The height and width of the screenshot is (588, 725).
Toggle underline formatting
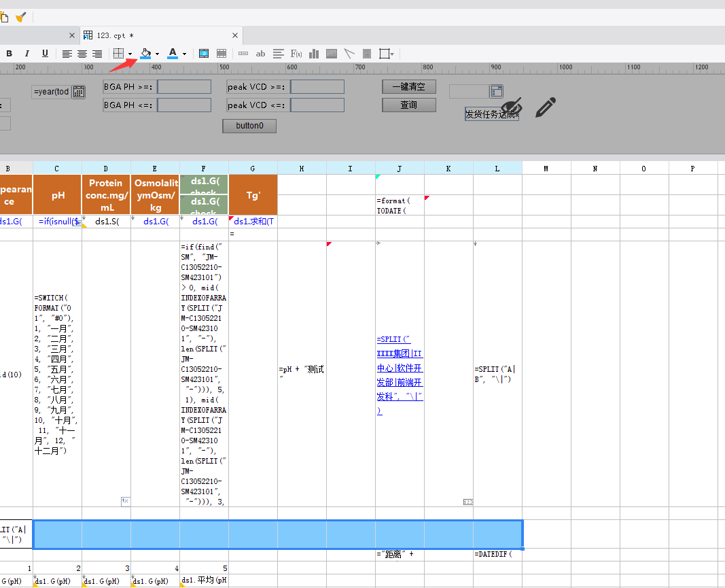pyautogui.click(x=45, y=54)
